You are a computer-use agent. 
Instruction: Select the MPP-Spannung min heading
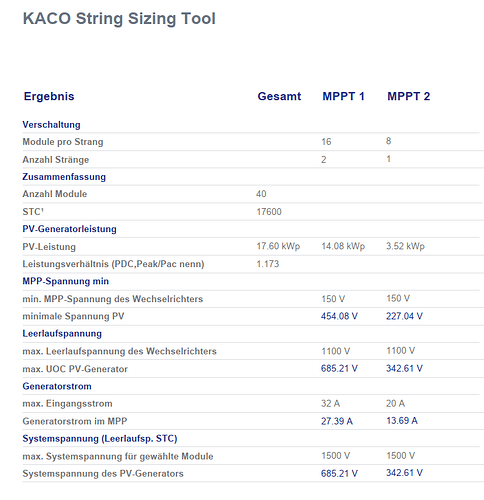65,281
